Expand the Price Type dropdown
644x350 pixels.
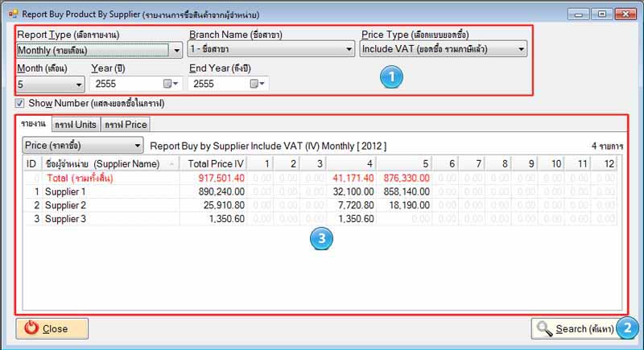tap(521, 50)
